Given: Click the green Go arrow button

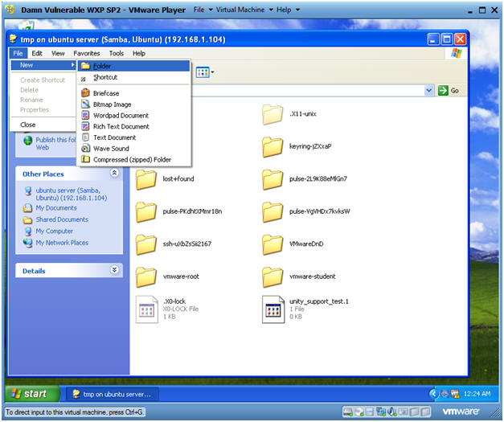Looking at the screenshot, I should pos(443,91).
